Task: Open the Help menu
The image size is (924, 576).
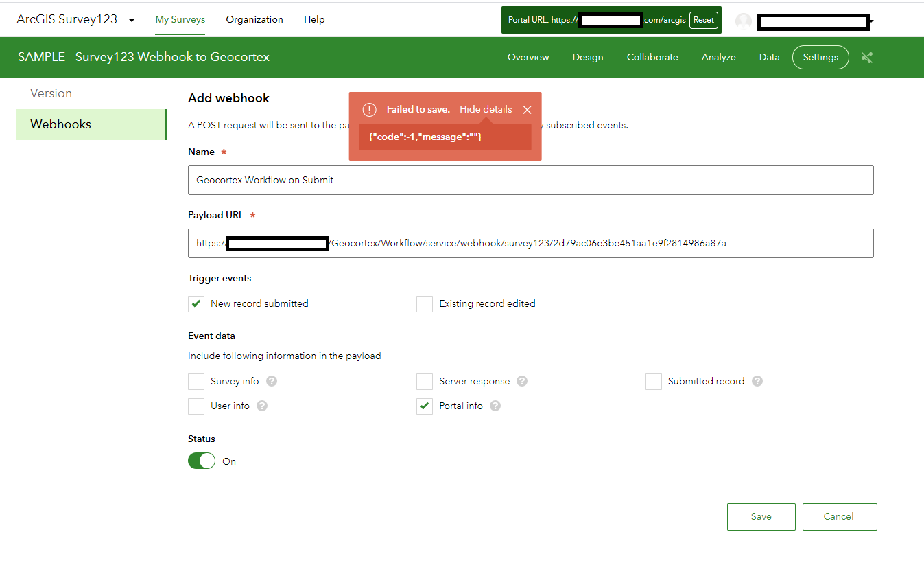Action: [x=314, y=19]
